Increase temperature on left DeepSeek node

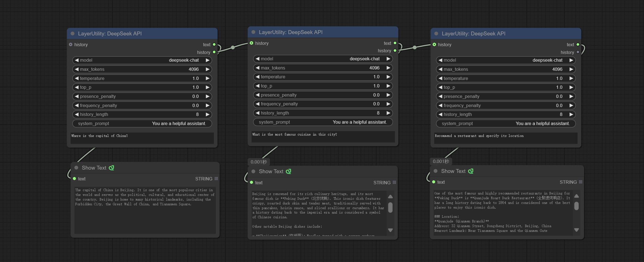point(207,79)
